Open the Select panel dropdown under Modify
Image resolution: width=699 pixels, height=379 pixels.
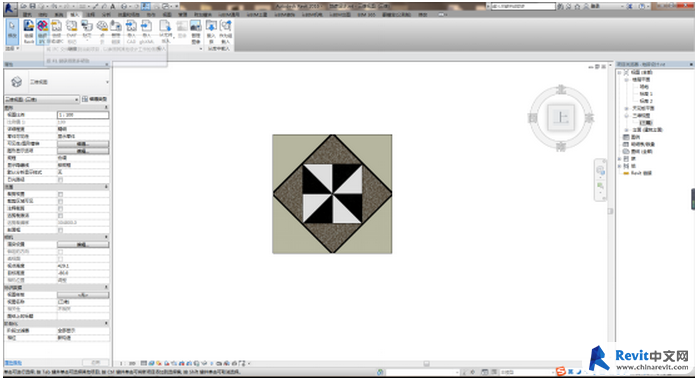[12, 48]
